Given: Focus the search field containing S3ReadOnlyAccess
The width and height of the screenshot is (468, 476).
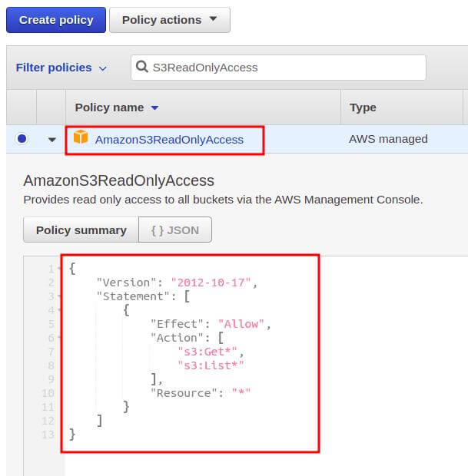Looking at the screenshot, I should point(284,68).
